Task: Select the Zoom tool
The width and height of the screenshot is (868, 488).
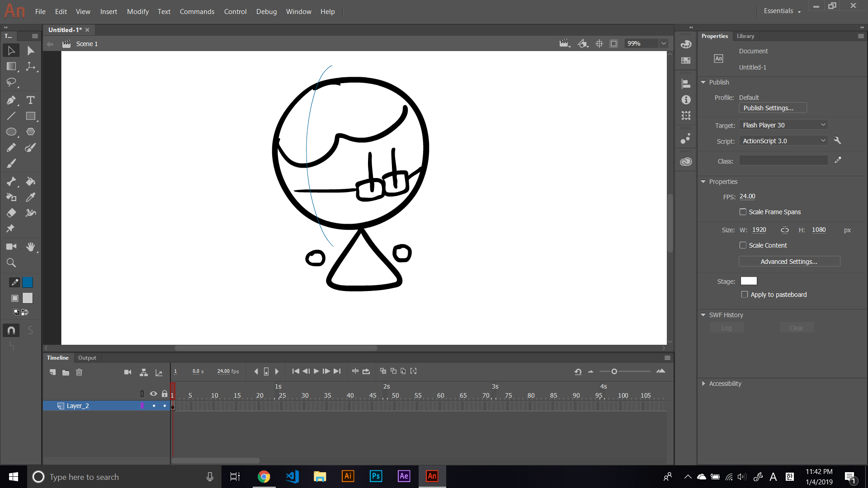Action: pos(11,263)
